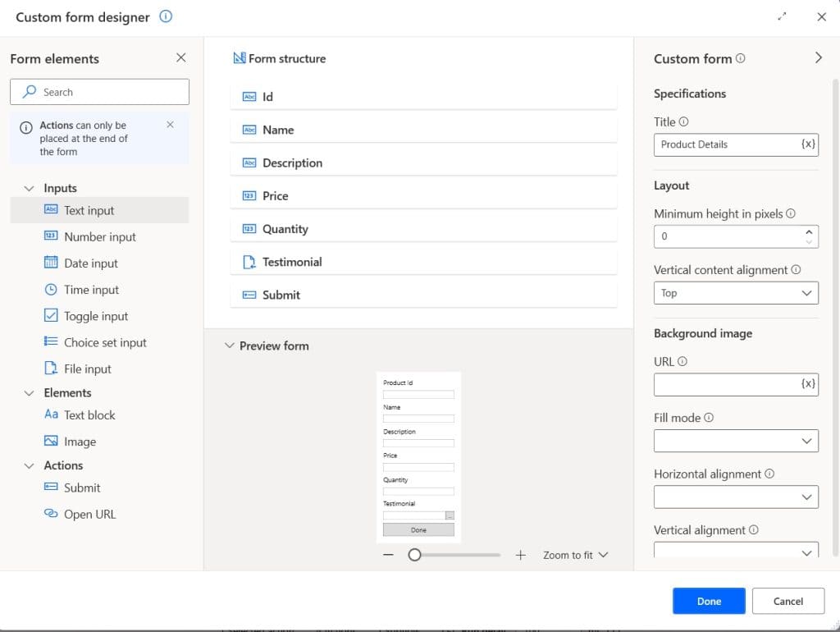Click the Submit icon in Form structure
This screenshot has height=632, width=840.
[x=249, y=295]
